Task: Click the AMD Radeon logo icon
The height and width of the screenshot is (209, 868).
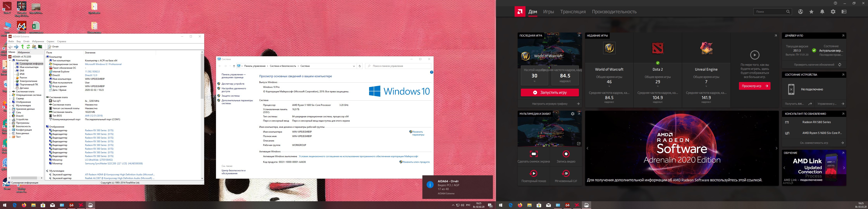Action: [520, 12]
